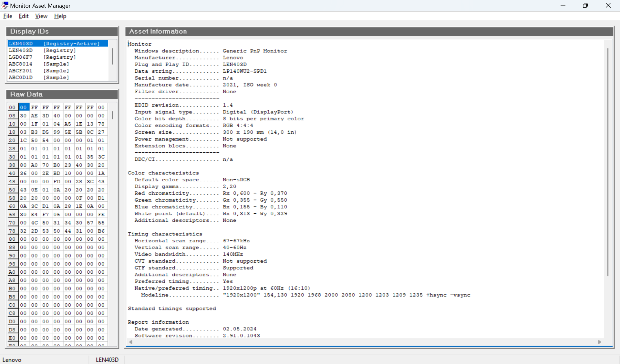Click the AE byte in raw data row 08
This screenshot has width=620, height=364.
click(34, 116)
